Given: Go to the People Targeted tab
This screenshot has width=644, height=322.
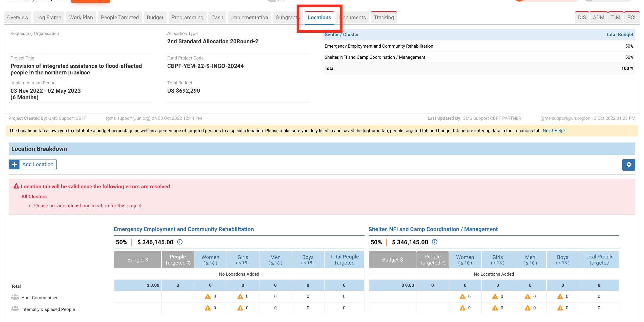Looking at the screenshot, I should 120,17.
